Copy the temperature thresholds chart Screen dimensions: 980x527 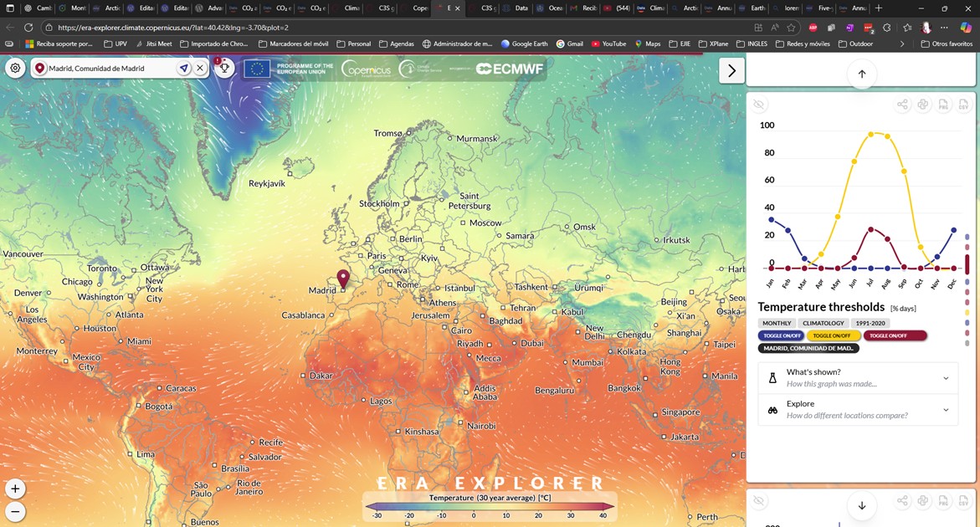tap(923, 105)
